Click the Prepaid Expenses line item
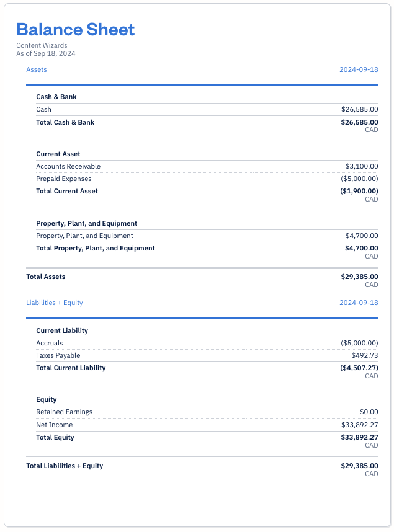Viewport: 394px width, 532px height. [x=63, y=179]
